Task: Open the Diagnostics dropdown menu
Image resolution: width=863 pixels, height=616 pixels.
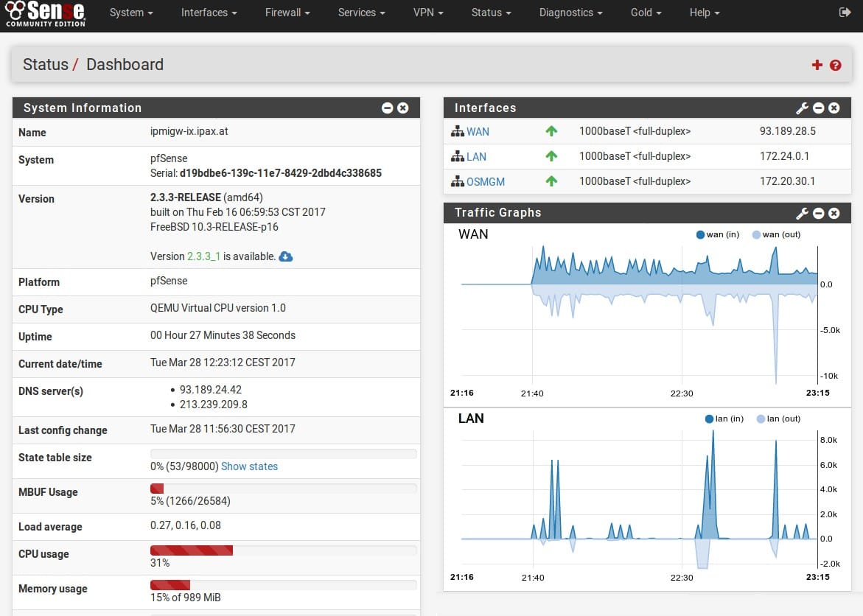Action: coord(570,13)
